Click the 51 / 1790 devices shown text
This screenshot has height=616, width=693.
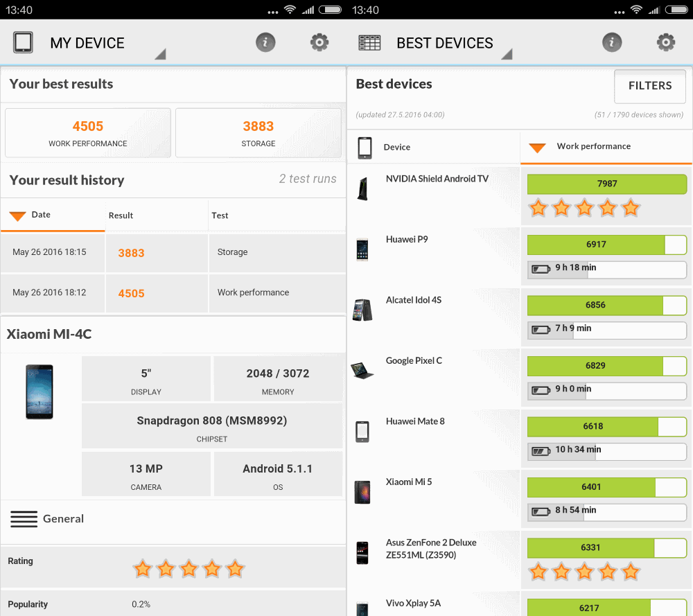click(x=639, y=115)
